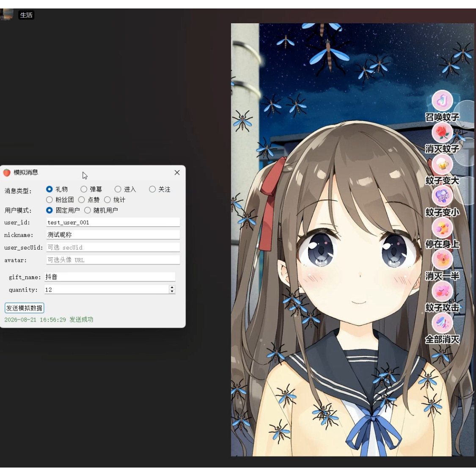Click the strawberry icon in 模拟消息 title bar
This screenshot has height=476, width=476.
pyautogui.click(x=7, y=173)
